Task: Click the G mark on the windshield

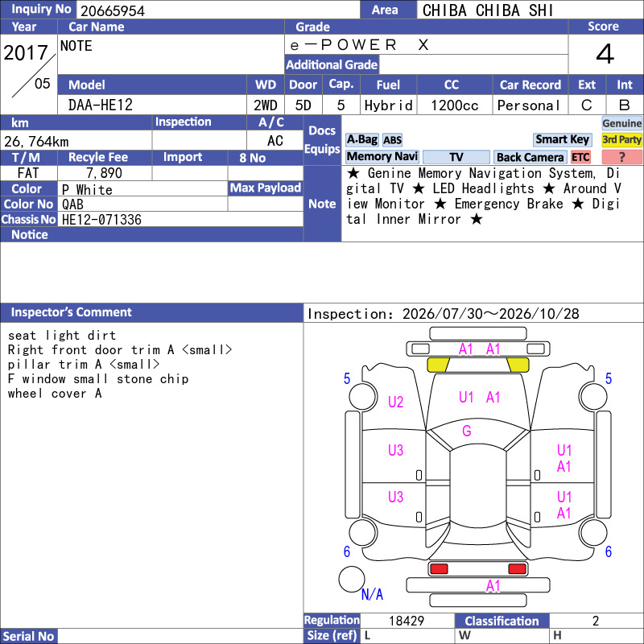Action: 467,431
